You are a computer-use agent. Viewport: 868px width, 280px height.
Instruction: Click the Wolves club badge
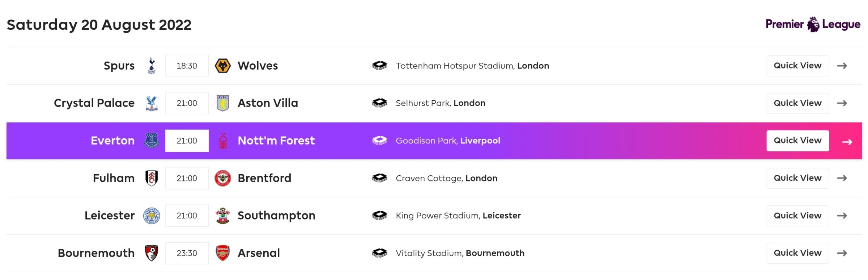[x=222, y=66]
